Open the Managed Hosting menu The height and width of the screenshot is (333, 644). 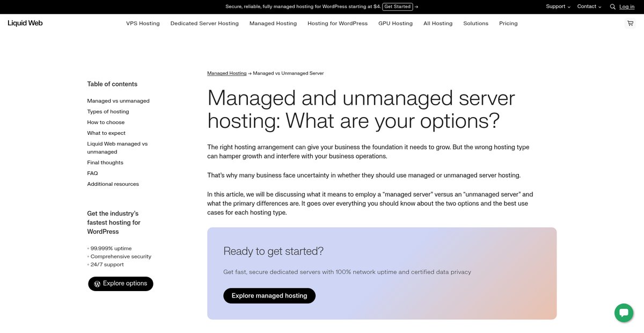[x=273, y=24]
